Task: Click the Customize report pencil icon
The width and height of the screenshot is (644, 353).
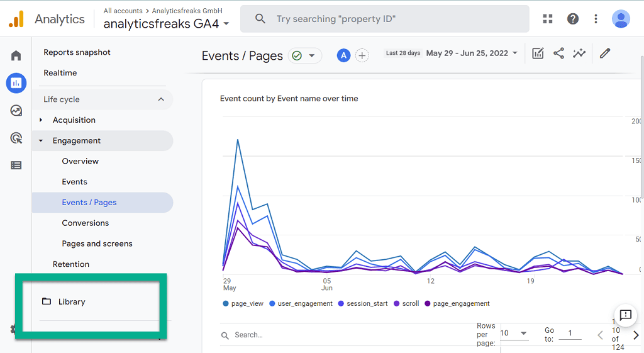Action: click(605, 53)
